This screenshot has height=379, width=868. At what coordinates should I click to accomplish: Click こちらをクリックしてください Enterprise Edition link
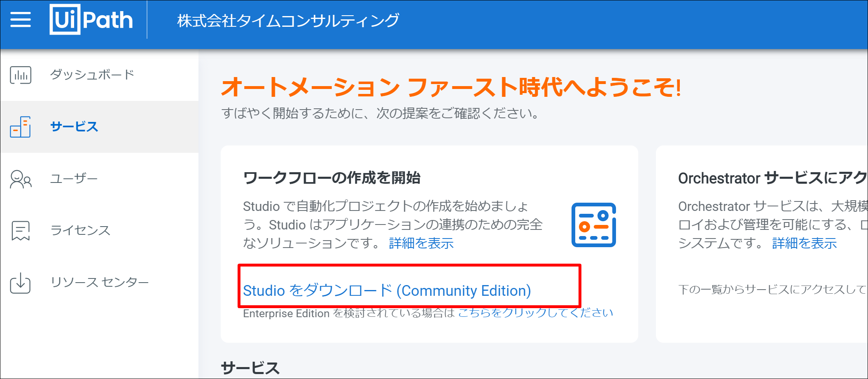coord(535,313)
